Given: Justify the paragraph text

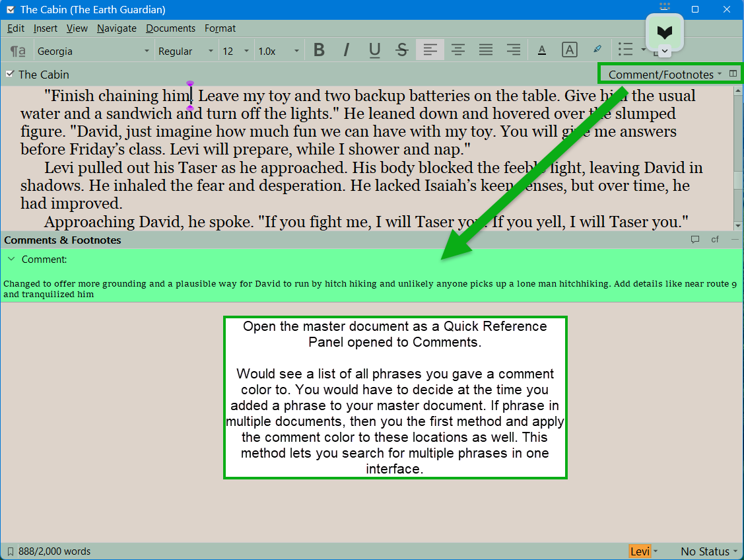Looking at the screenshot, I should (x=486, y=51).
